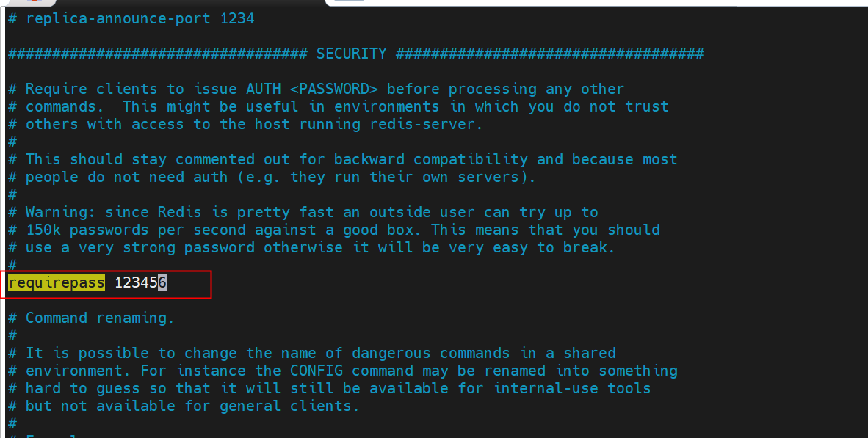
Task: Click the word internal-use
Action: click(546, 388)
